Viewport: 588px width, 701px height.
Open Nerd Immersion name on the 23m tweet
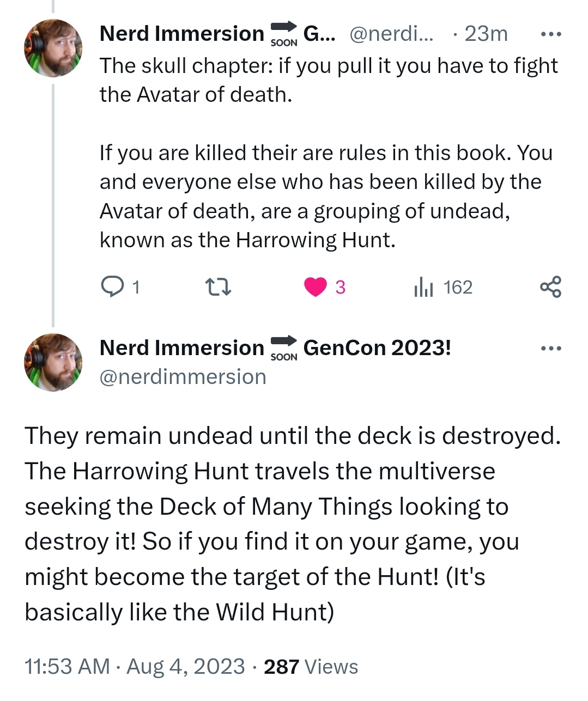pyautogui.click(x=181, y=34)
